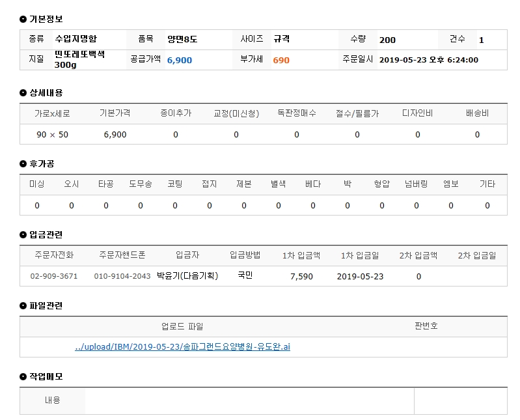Click into the 작업메모 내용 text field
The image size is (520, 420).
(249, 400)
